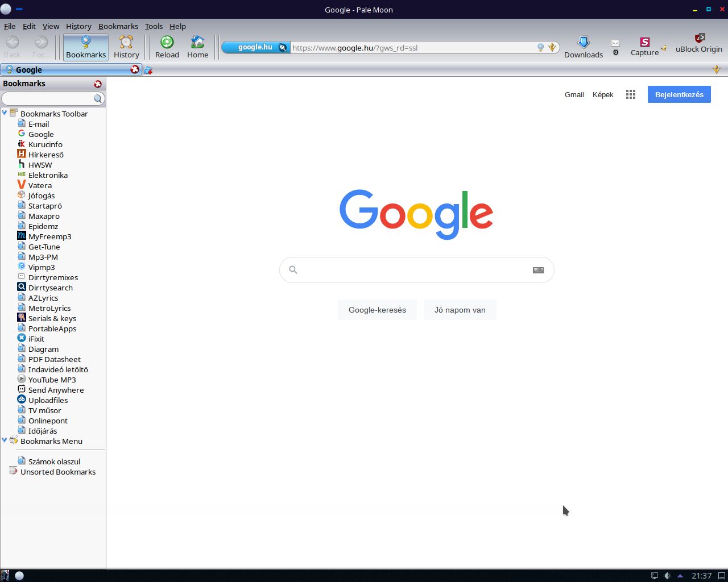728x582 pixels.
Task: Open the system tray volume icon
Action: coord(667,576)
